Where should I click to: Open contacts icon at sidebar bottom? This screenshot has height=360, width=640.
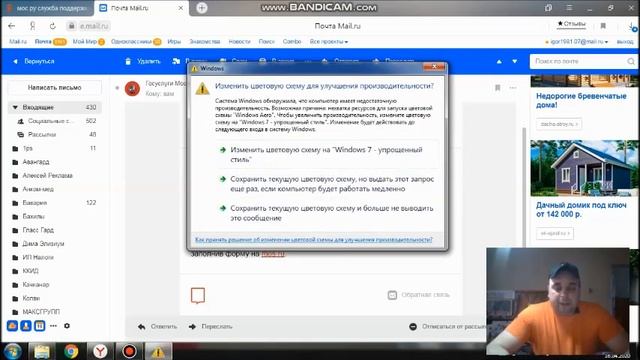26,326
